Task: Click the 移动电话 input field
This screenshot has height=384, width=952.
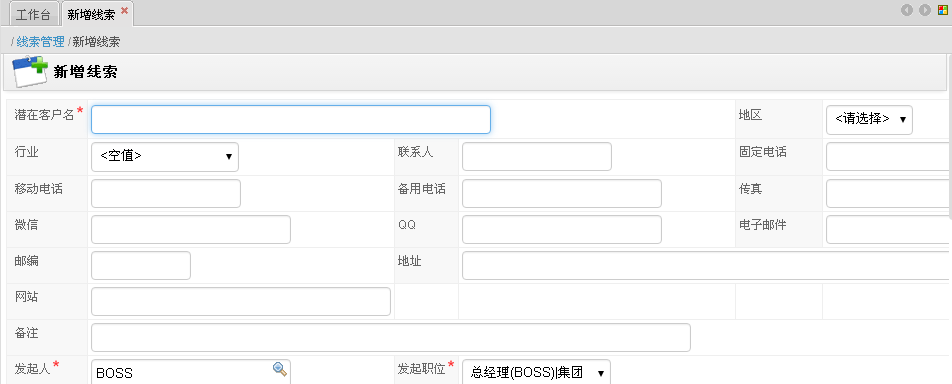Action: pyautogui.click(x=166, y=193)
